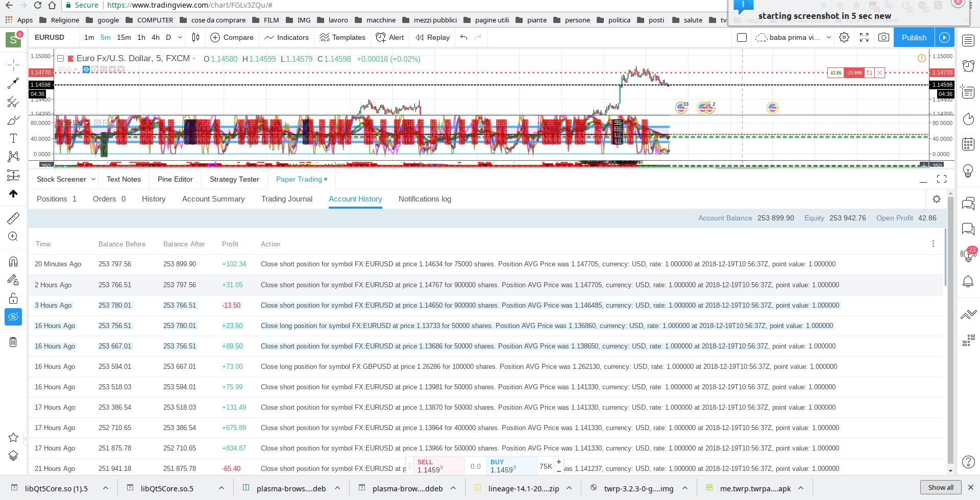Open the table columns three-dot menu
980x500 pixels.
click(x=933, y=244)
